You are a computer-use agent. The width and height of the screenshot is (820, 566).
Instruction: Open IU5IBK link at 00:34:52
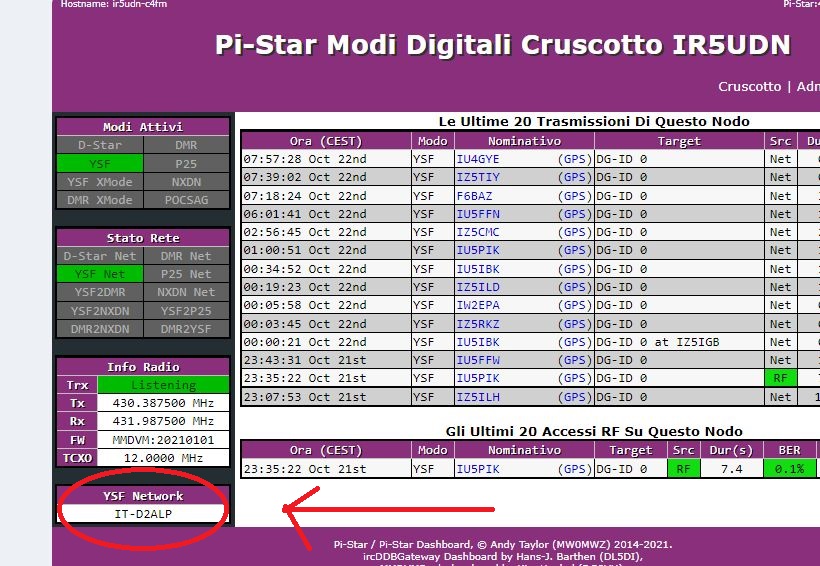[478, 269]
